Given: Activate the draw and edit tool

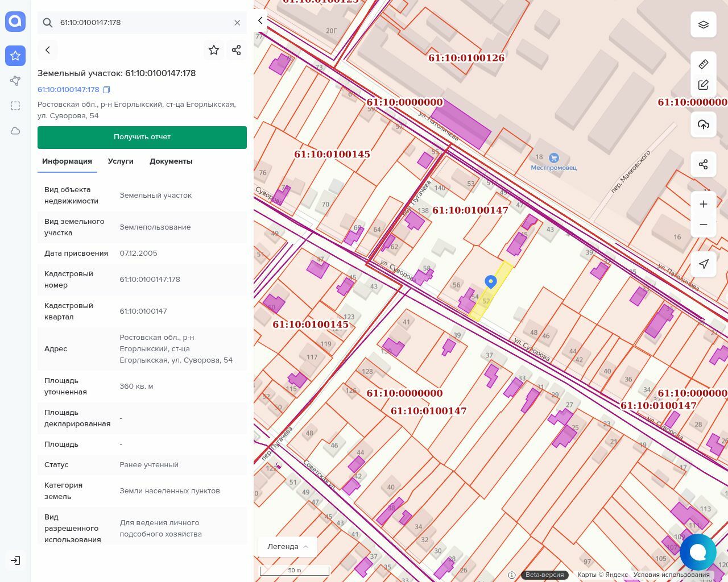Looking at the screenshot, I should [704, 85].
